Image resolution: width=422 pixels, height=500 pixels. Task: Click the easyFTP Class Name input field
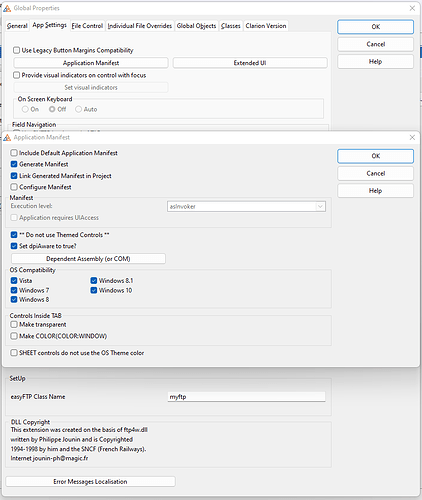coord(246,397)
